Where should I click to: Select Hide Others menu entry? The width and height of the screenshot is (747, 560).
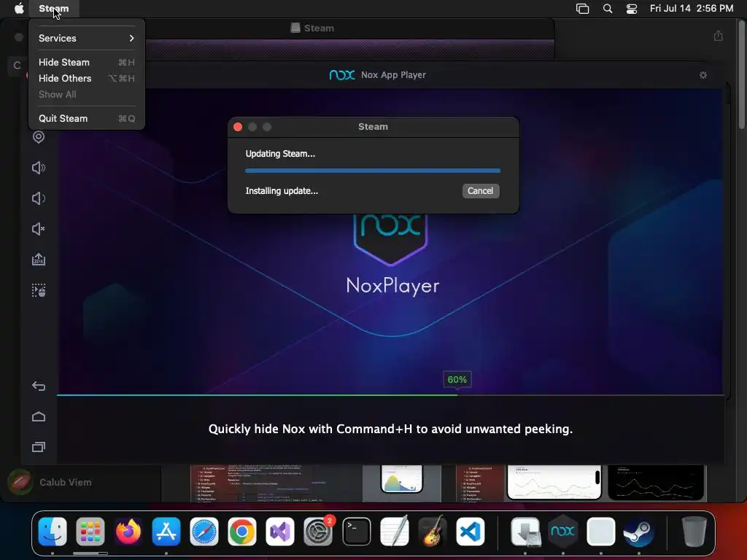coord(86,78)
